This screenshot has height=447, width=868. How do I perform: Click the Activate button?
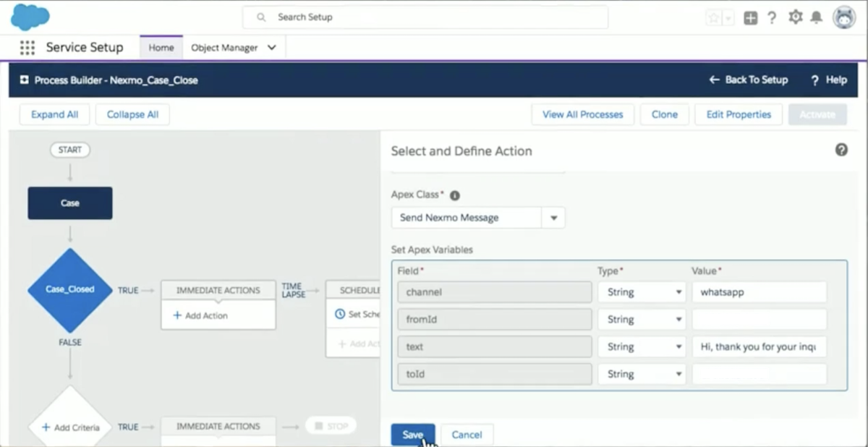(817, 114)
